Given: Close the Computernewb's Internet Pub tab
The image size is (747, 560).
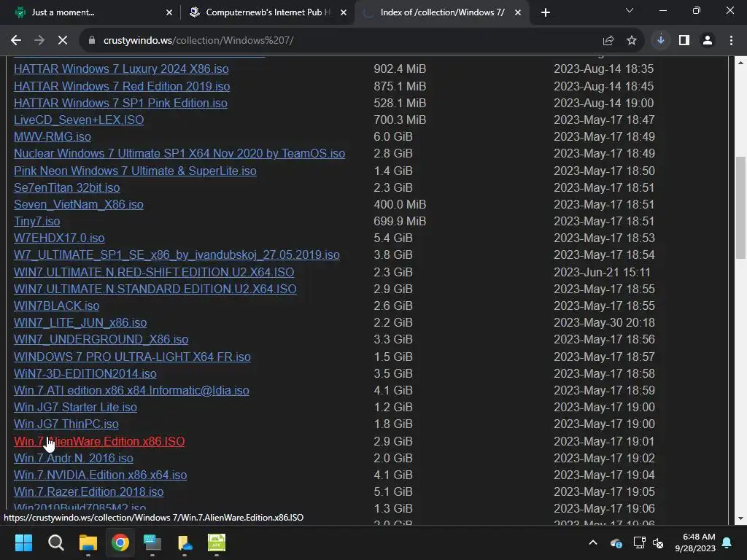Looking at the screenshot, I should coord(344,13).
